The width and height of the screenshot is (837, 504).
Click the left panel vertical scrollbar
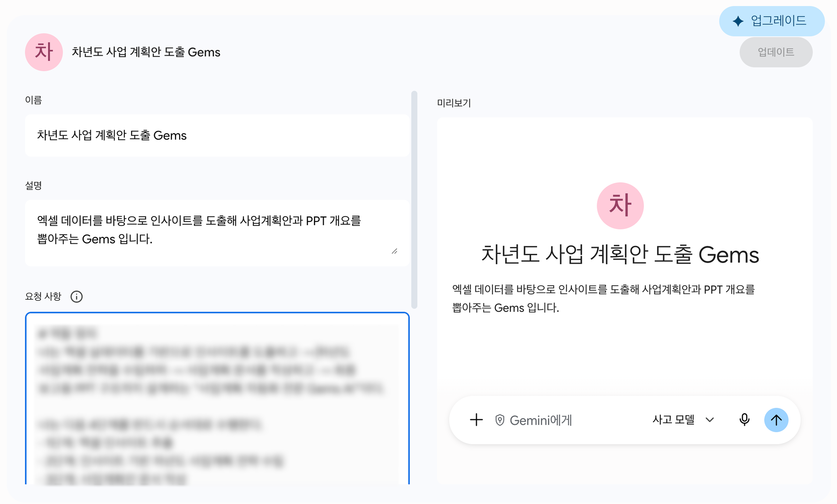pos(414,200)
